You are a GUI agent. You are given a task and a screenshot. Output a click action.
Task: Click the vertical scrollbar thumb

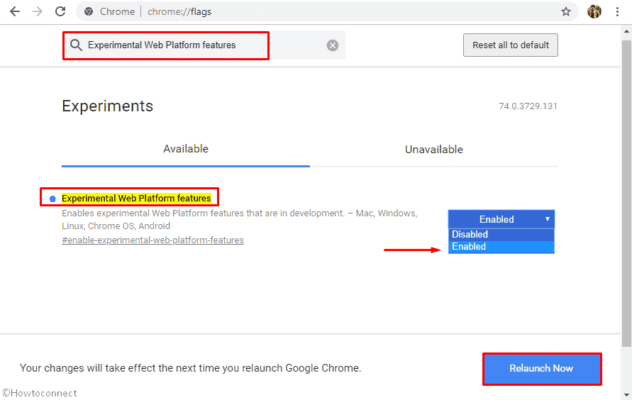626,194
